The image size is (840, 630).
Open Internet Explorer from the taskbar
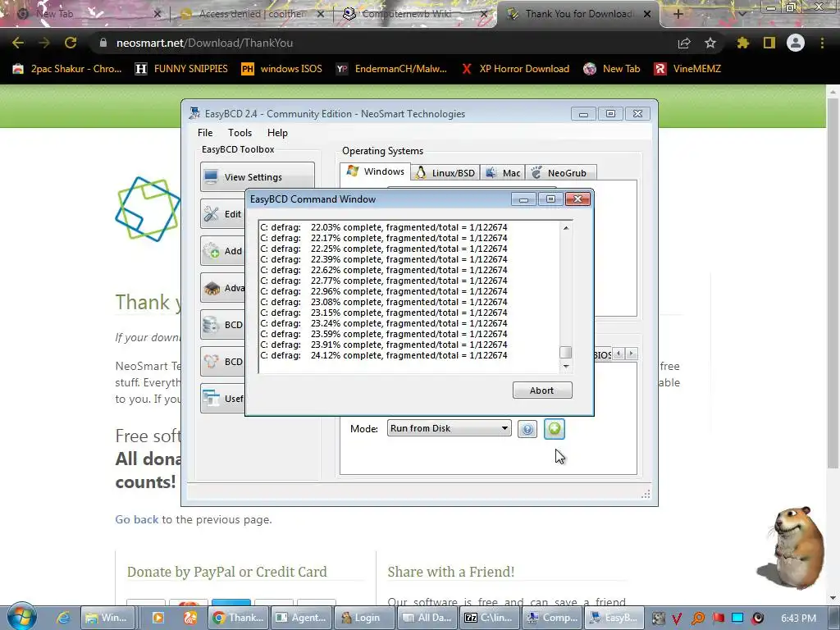(x=63, y=618)
